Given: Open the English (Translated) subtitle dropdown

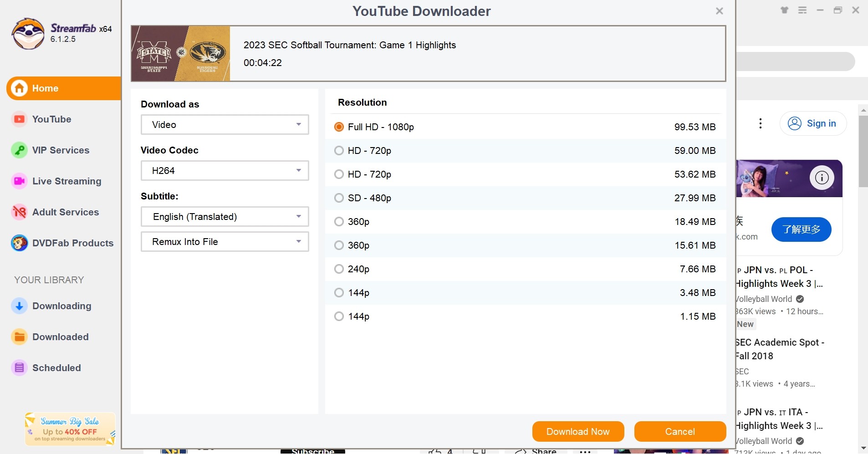Looking at the screenshot, I should pos(225,217).
